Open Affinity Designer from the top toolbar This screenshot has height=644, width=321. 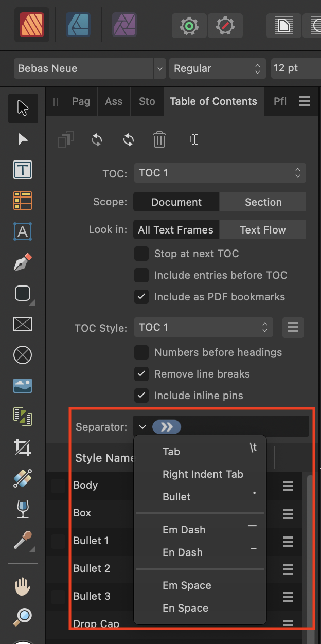[x=78, y=24]
